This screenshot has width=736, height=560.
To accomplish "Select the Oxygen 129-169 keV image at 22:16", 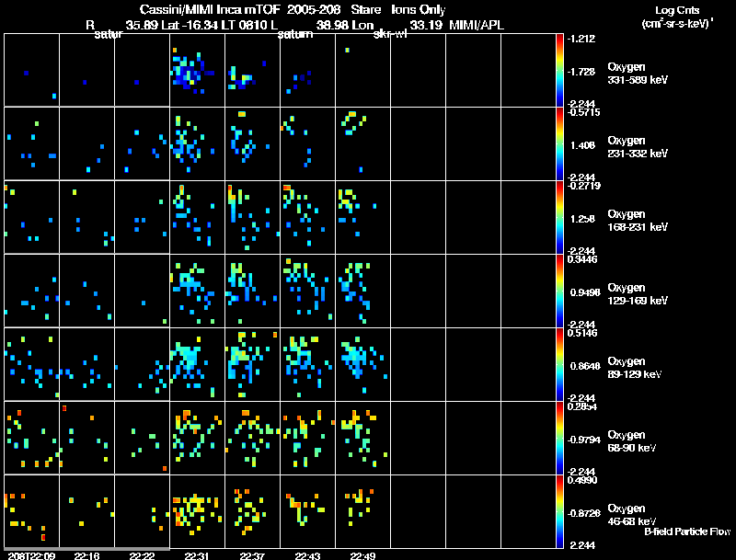I will [86, 291].
